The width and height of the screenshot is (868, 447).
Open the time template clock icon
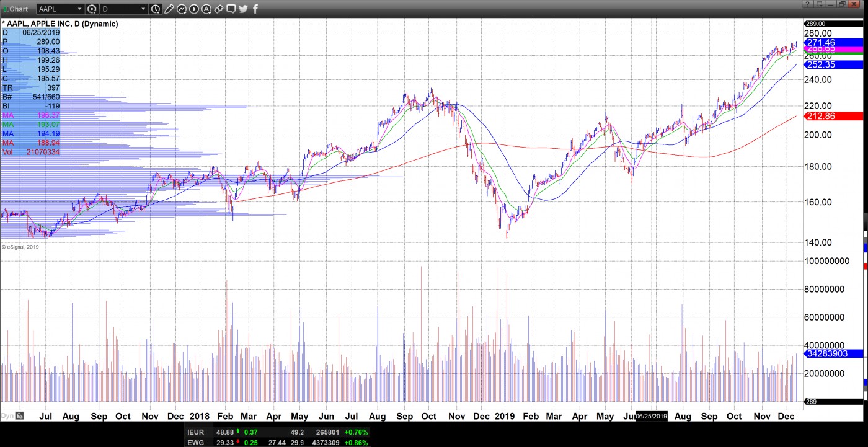coord(156,9)
